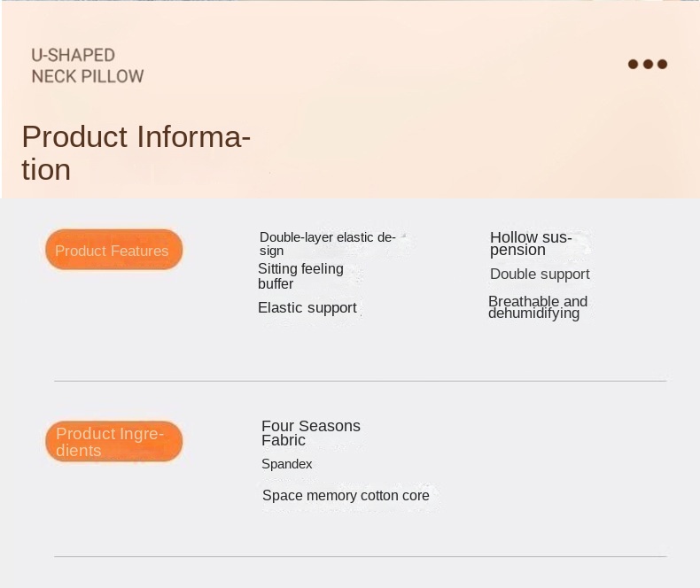Click the Product Information heading
This screenshot has width=700, height=588.
coord(136,152)
